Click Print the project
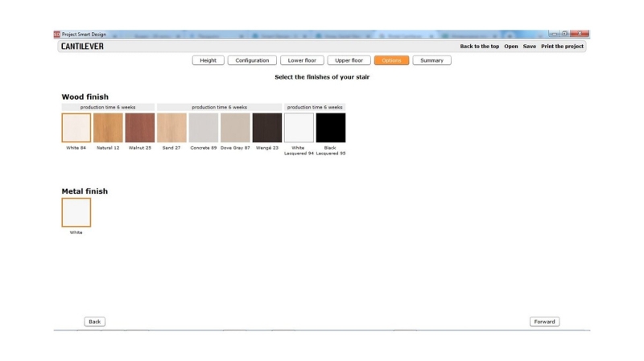The height and width of the screenshot is (361, 644). (562, 47)
